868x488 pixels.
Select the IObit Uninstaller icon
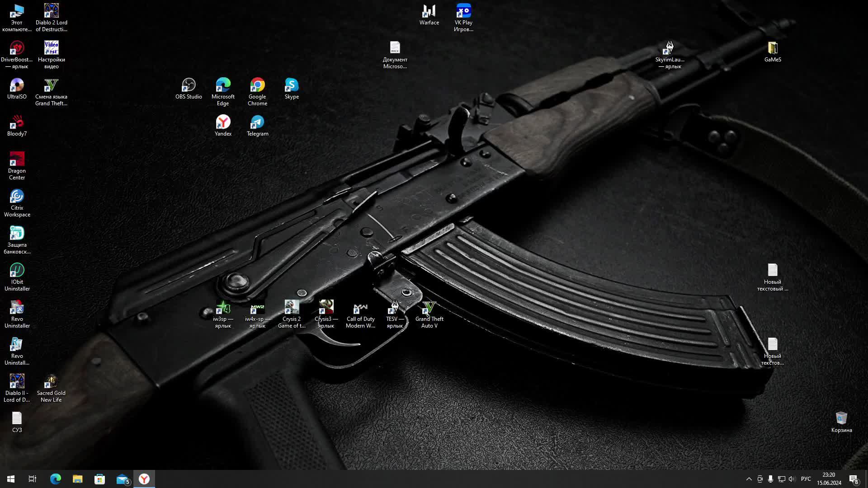[17, 277]
